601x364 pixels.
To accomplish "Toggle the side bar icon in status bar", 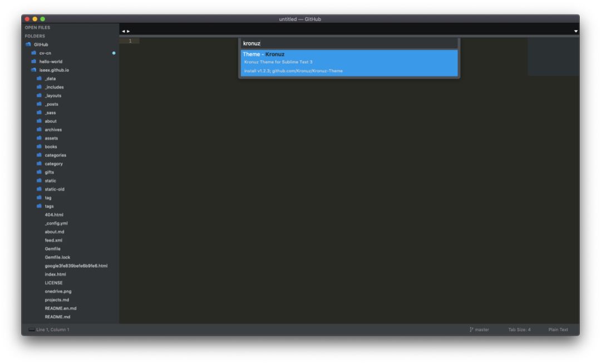I will pyautogui.click(x=31, y=330).
